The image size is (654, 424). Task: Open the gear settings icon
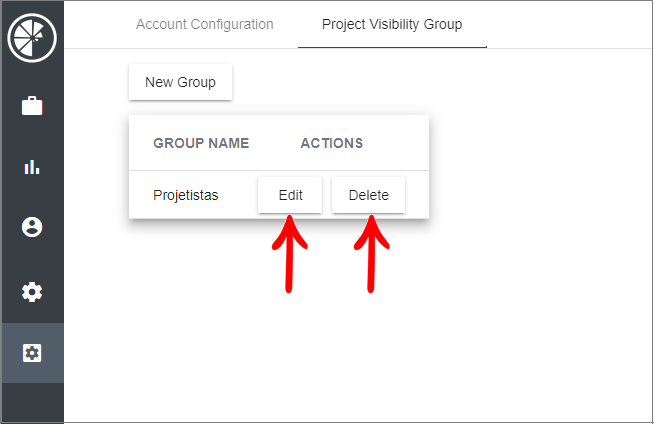[x=32, y=292]
